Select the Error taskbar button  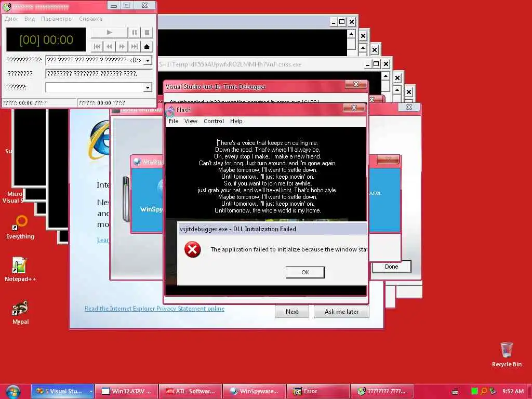click(318, 391)
